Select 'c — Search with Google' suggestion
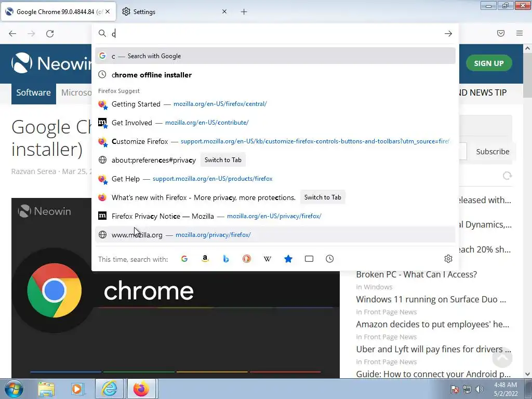The height and width of the screenshot is (399, 532). pyautogui.click(x=275, y=56)
